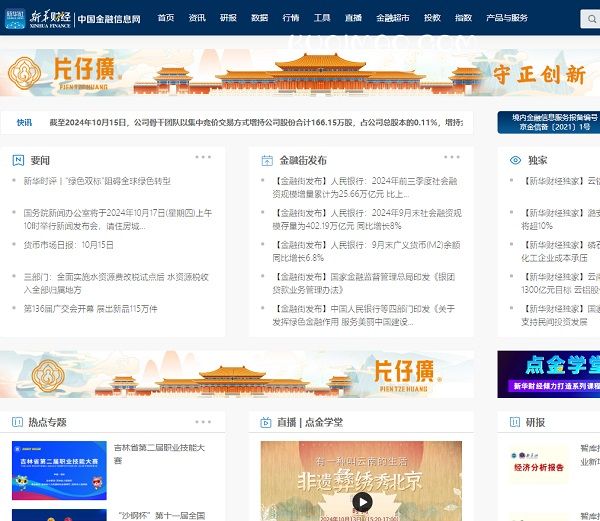Open the 国务院新闻办公室 press conference article

pyautogui.click(x=117, y=219)
